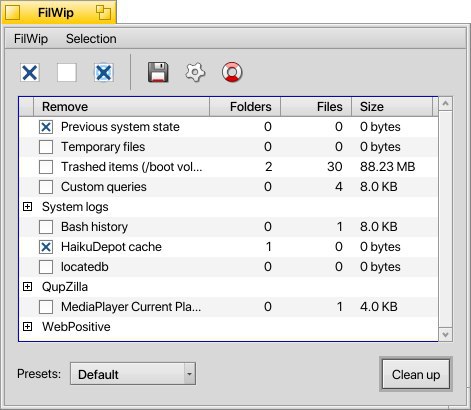Click the 'Presets:' label
The width and height of the screenshot is (471, 410).
39,374
